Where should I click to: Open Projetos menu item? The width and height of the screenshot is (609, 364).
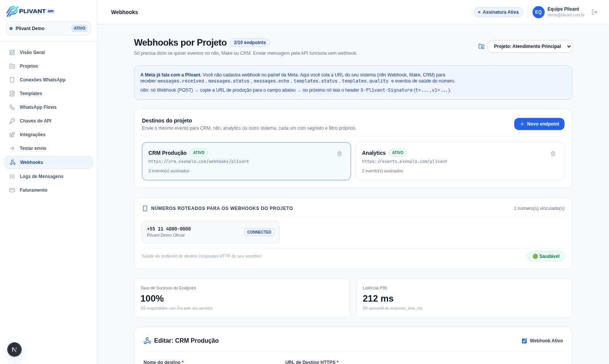pos(48,66)
